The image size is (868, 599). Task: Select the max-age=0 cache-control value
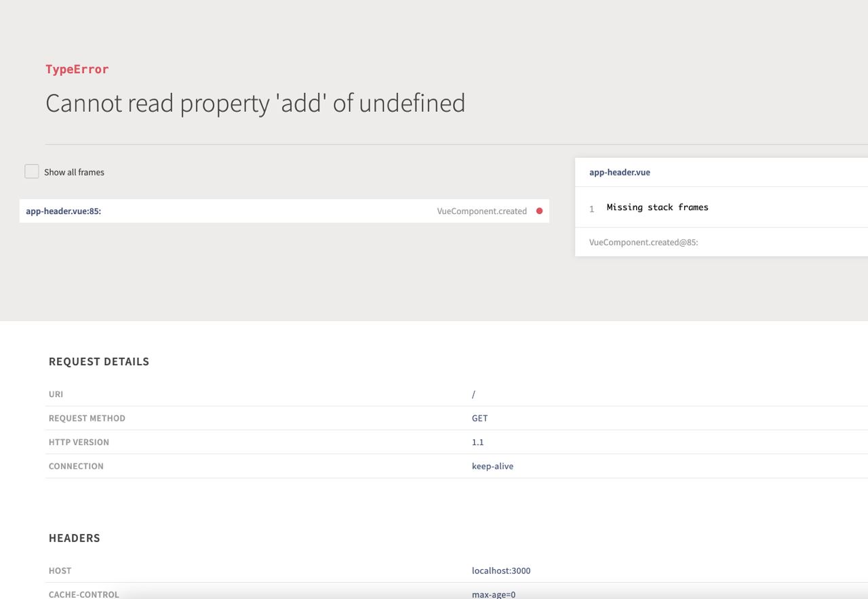pos(494,594)
